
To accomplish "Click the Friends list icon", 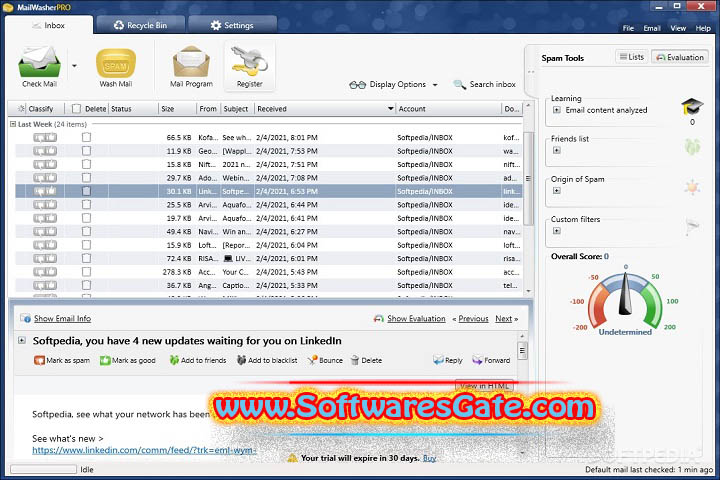I will click(692, 147).
